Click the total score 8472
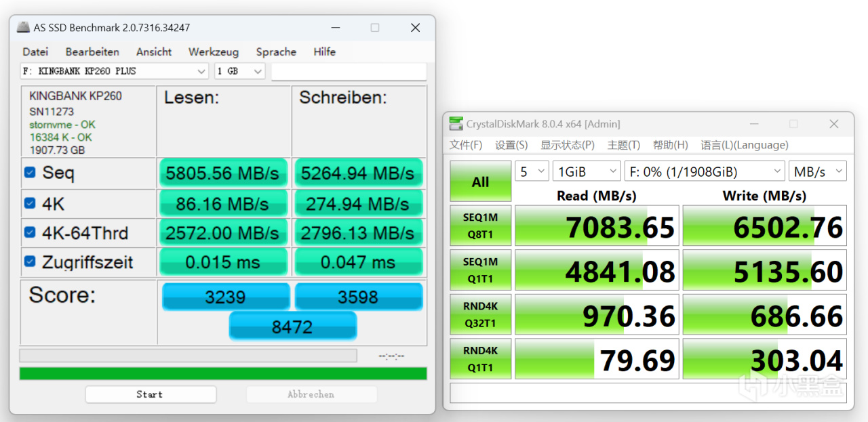This screenshot has height=422, width=868. 293,326
